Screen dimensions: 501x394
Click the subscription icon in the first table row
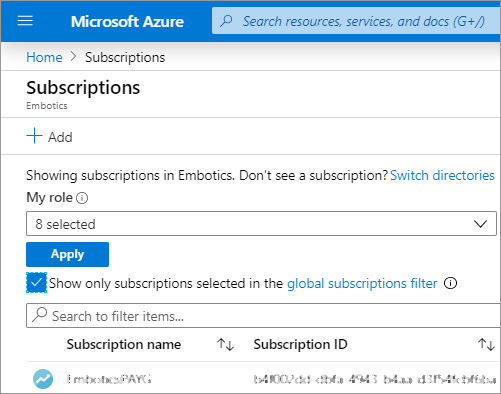pyautogui.click(x=43, y=379)
